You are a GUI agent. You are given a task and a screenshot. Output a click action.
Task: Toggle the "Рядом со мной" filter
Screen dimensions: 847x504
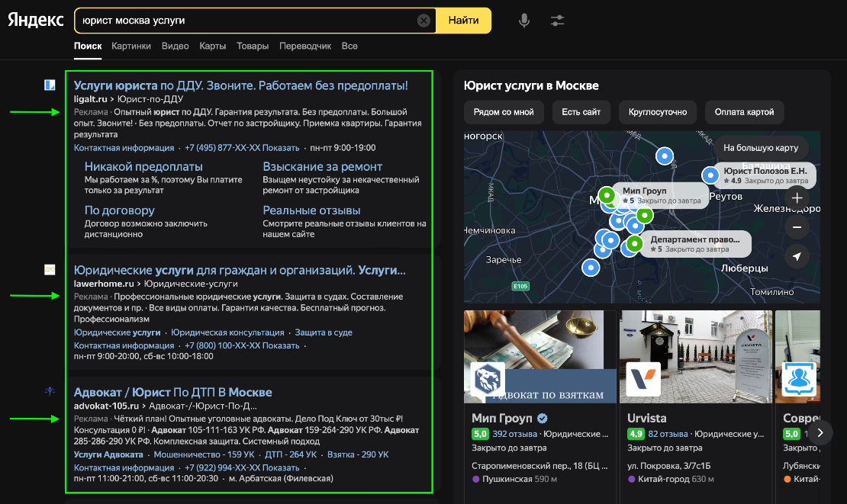[x=504, y=112]
